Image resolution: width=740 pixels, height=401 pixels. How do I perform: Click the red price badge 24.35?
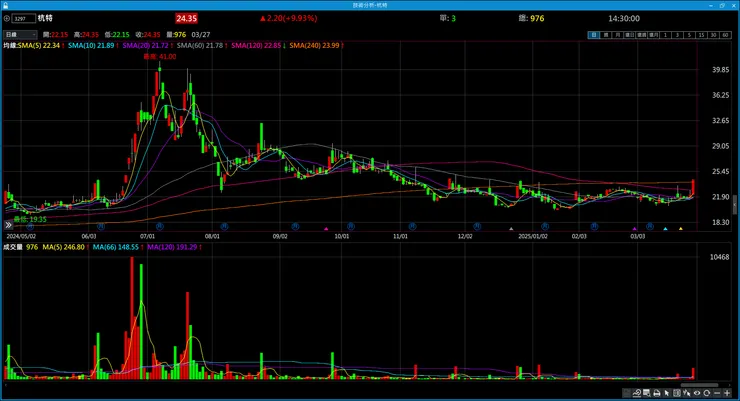click(186, 18)
